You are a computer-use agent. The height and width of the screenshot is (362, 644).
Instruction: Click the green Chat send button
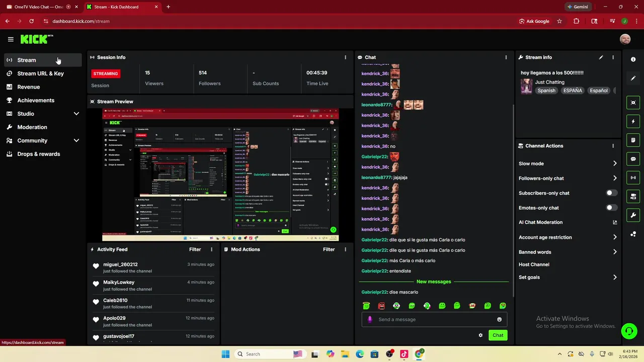point(498,335)
